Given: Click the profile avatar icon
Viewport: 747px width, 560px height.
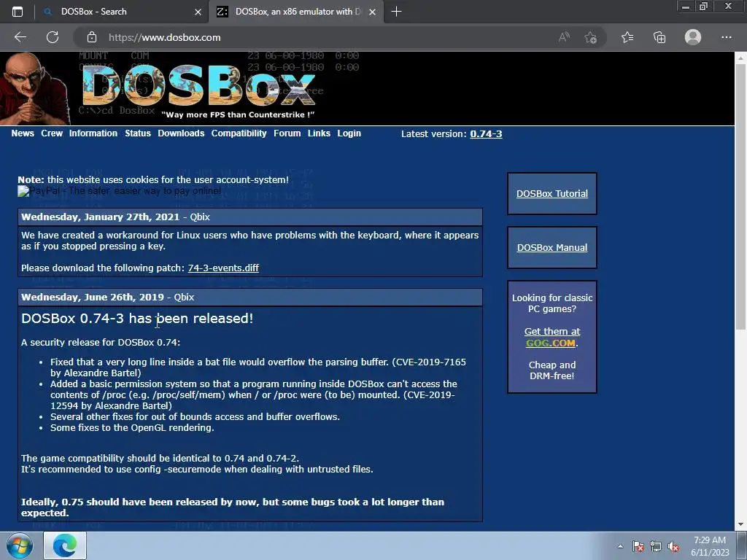Looking at the screenshot, I should click(x=693, y=37).
